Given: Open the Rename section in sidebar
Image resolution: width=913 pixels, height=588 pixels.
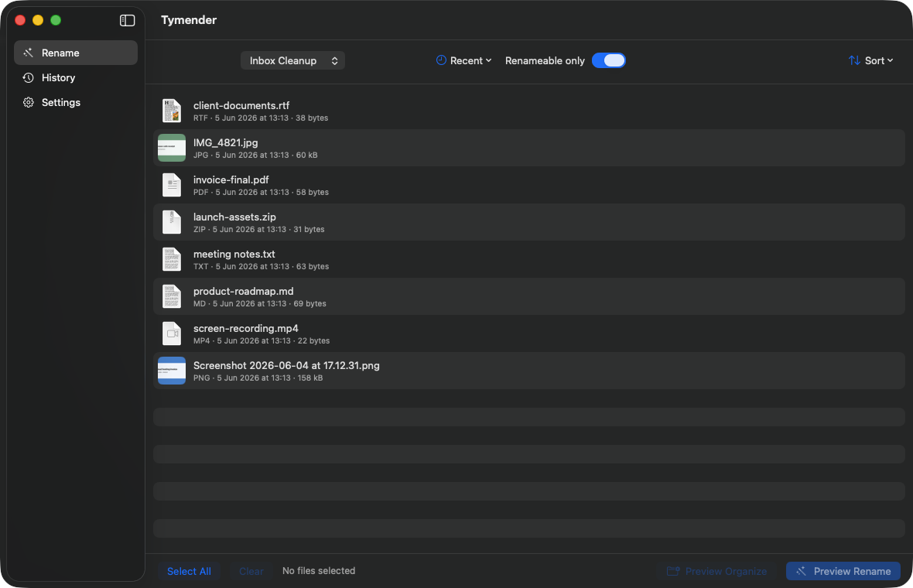Looking at the screenshot, I should click(76, 53).
